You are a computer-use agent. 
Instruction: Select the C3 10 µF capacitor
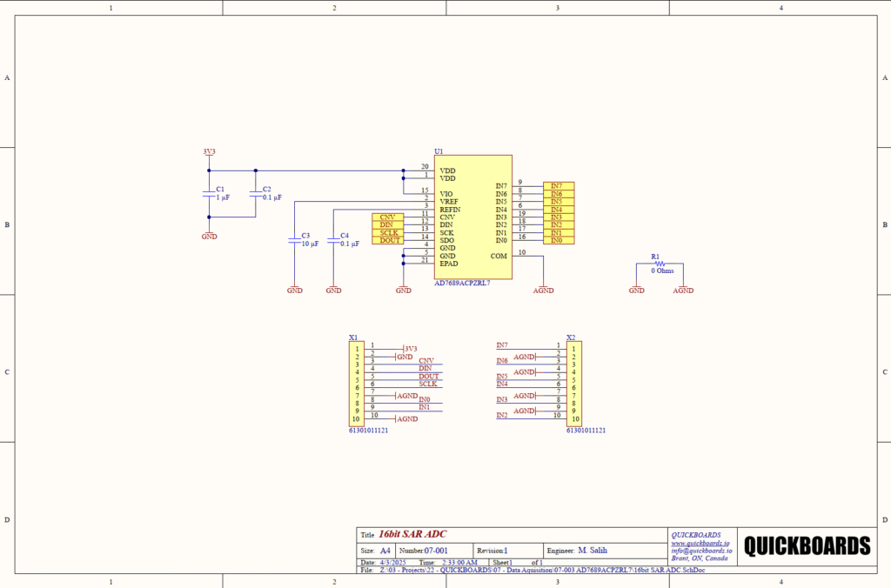295,241
